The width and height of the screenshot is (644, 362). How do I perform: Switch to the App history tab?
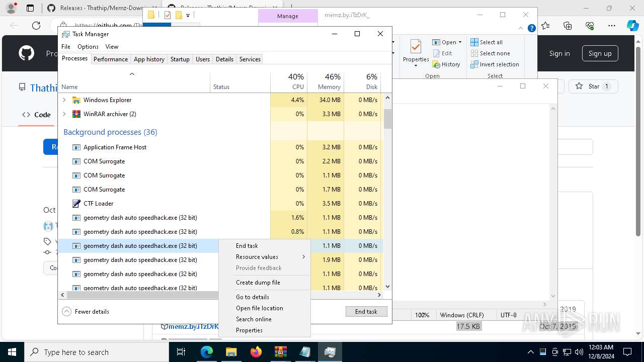pos(149,59)
